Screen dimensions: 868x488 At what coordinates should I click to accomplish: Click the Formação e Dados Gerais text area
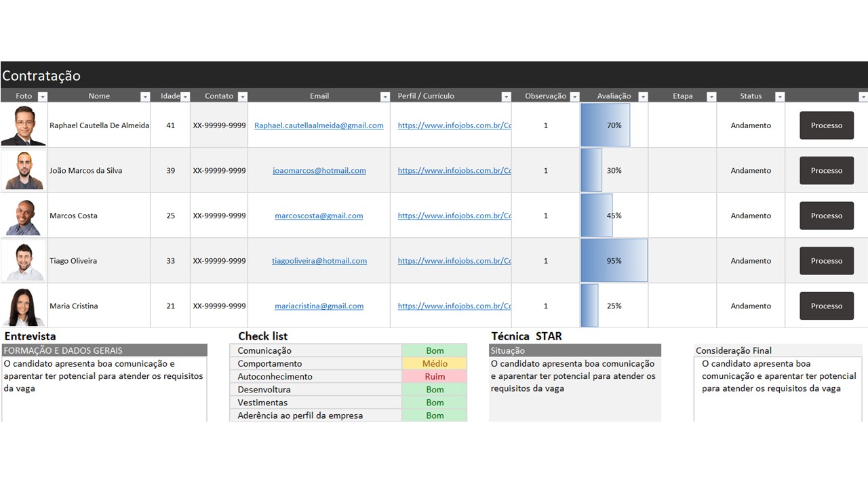point(104,388)
